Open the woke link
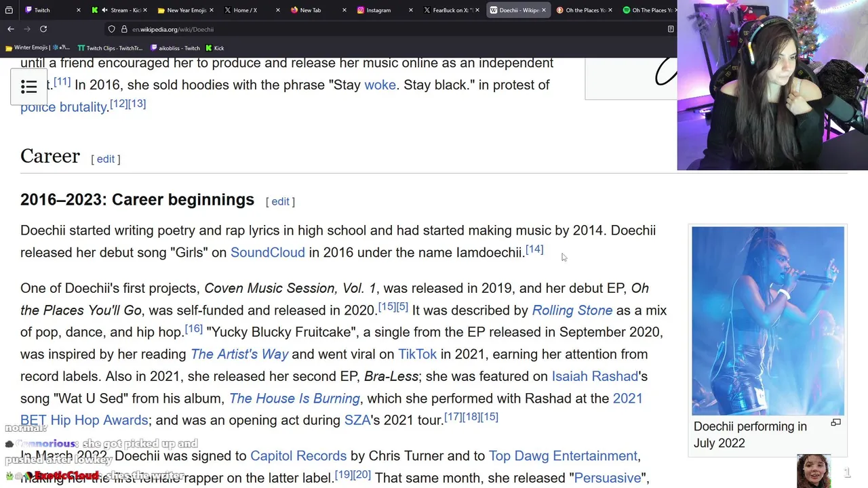Viewport: 868px width, 488px height. tap(380, 85)
